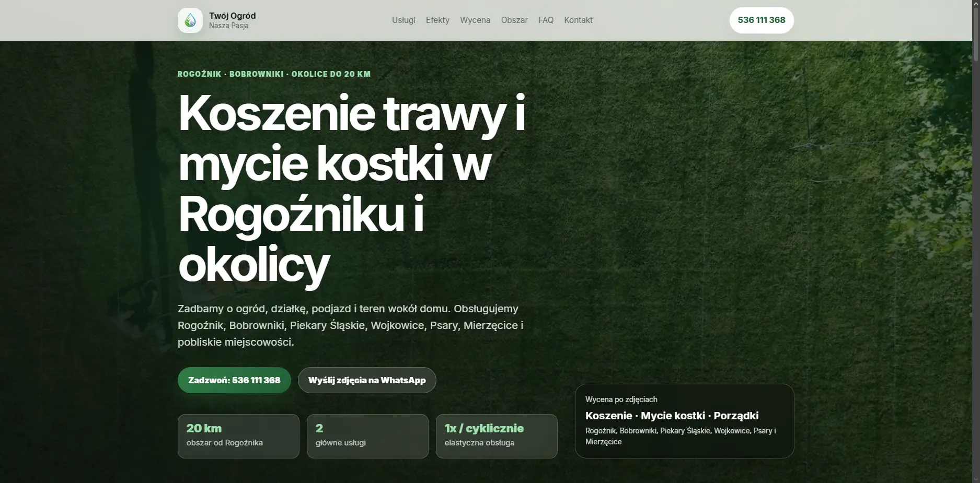Select the 1x / cyklicznie stat card
This screenshot has height=483, width=980.
[497, 436]
